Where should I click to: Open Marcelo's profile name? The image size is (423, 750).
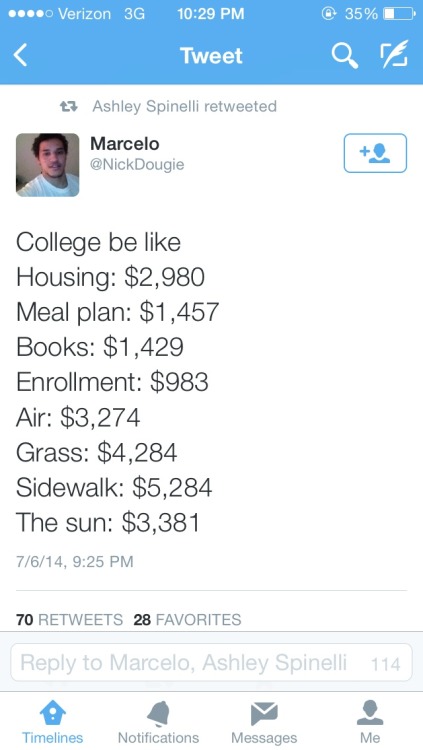(x=124, y=143)
